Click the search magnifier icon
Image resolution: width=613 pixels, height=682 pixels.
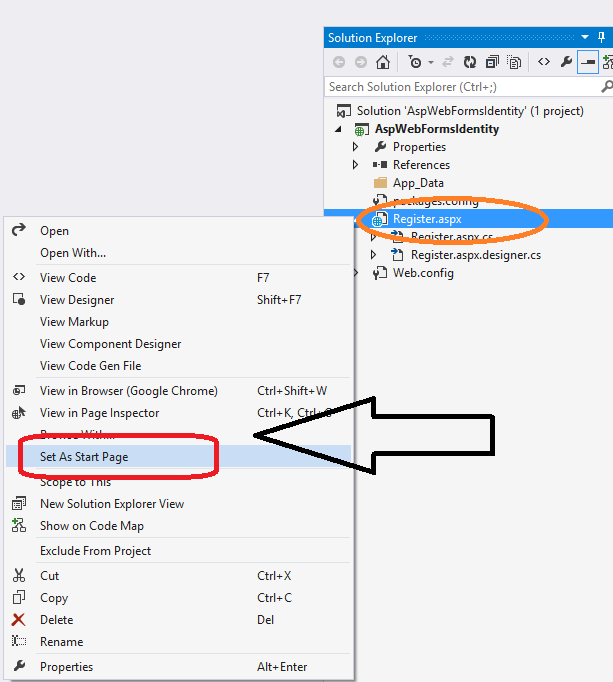coord(606,87)
